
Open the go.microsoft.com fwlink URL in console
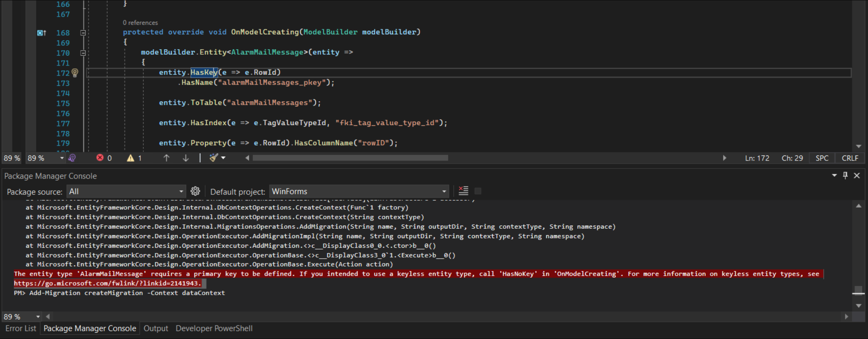pos(107,283)
